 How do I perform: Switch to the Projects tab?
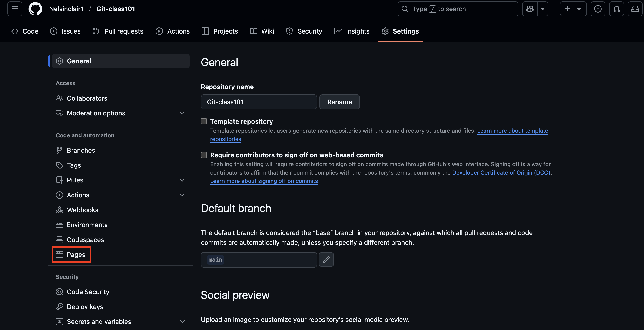[219, 31]
